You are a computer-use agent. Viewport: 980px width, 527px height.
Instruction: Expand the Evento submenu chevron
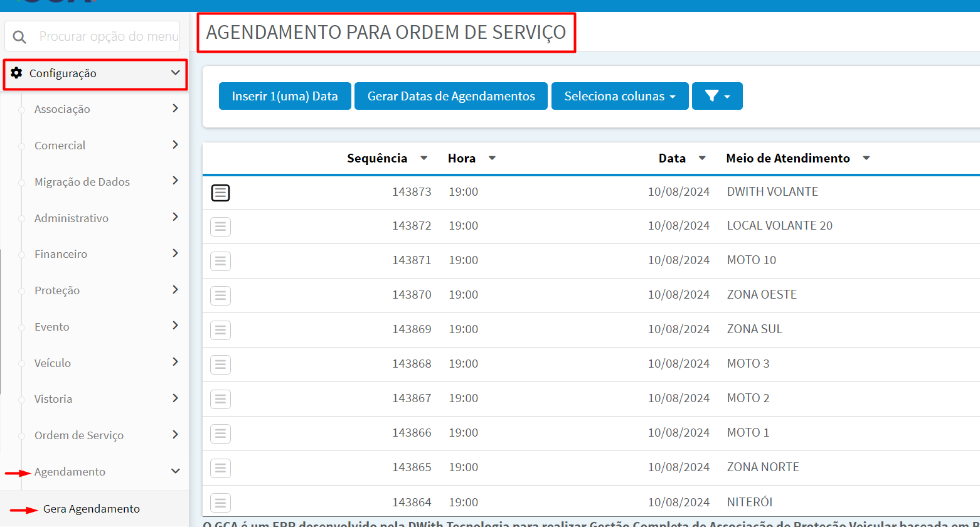pyautogui.click(x=175, y=326)
